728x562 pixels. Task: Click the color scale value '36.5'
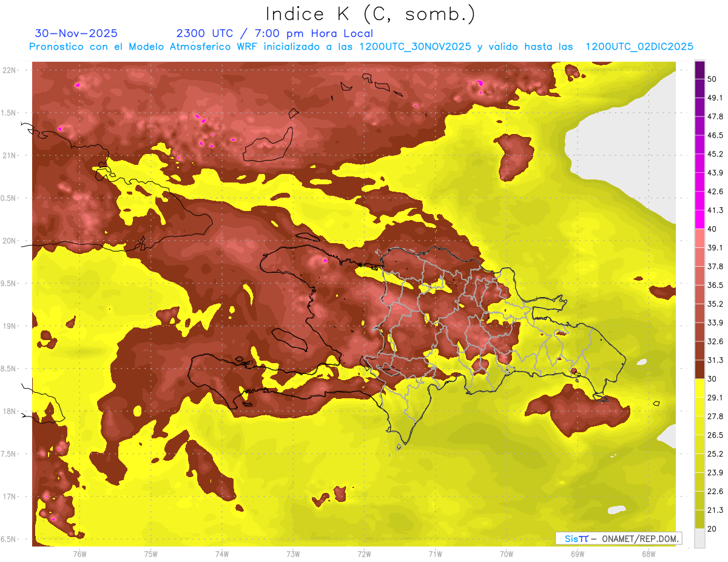(715, 286)
